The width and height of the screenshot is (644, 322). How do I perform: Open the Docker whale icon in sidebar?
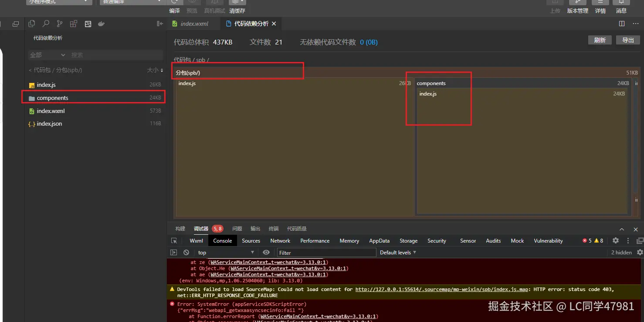pyautogui.click(x=102, y=24)
